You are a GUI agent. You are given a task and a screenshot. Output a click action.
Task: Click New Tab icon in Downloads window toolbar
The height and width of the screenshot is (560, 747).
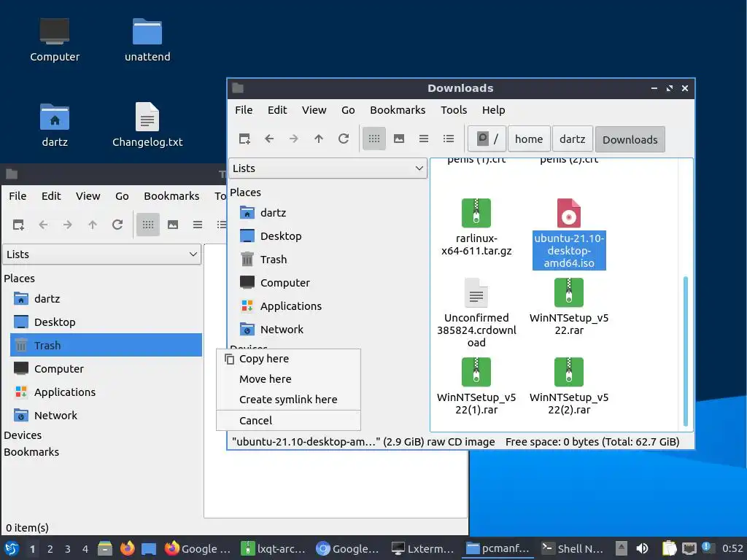(x=244, y=139)
